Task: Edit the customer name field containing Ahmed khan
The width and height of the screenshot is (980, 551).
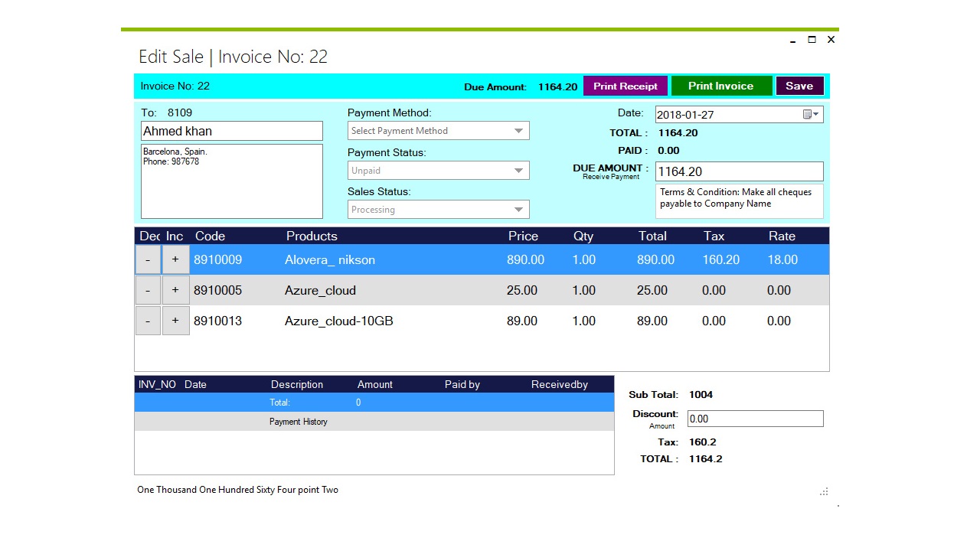Action: [231, 130]
